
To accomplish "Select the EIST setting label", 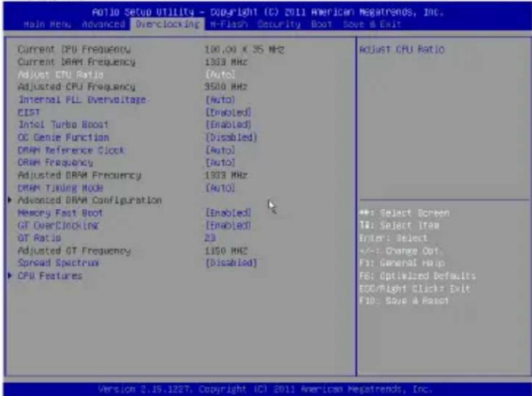I will pyautogui.click(x=29, y=113).
